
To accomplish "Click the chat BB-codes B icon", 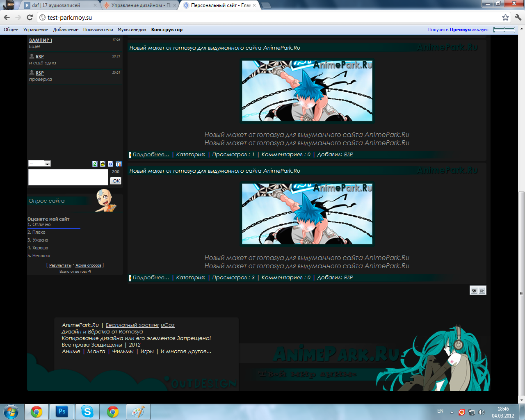I will click(110, 164).
